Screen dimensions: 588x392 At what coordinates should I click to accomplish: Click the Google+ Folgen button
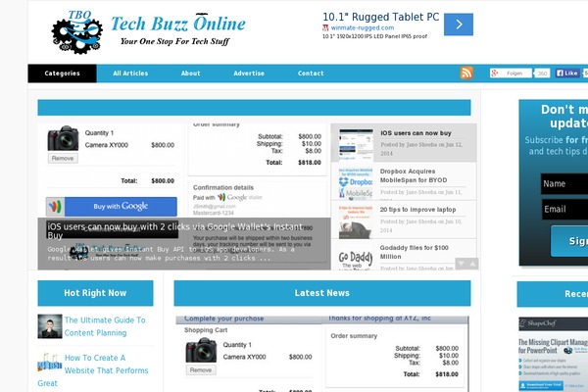point(511,73)
